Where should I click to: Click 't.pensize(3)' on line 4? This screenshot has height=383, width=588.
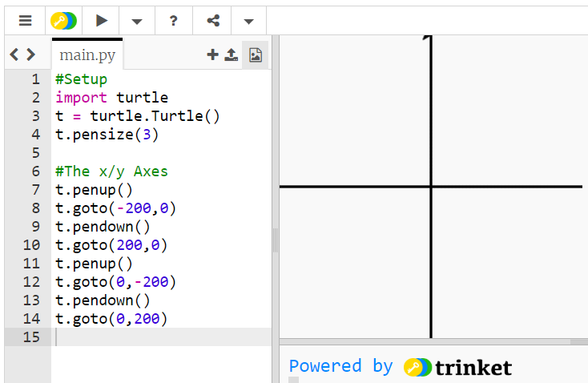tap(107, 135)
